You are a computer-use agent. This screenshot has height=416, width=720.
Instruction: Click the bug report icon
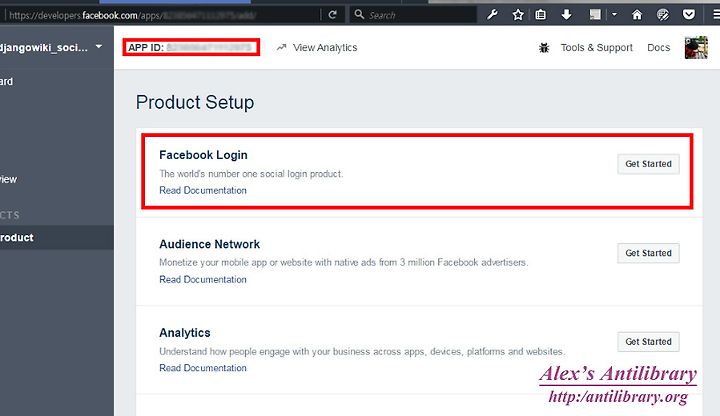click(544, 48)
